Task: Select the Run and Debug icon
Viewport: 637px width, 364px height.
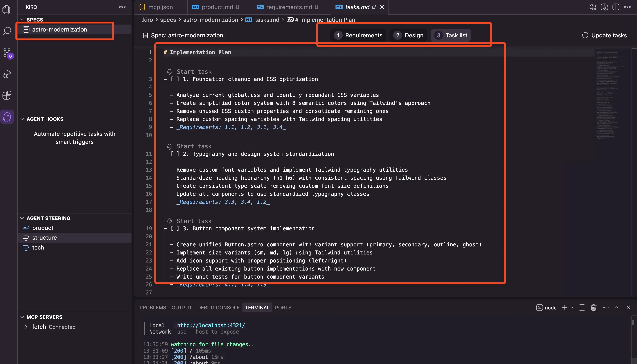Action: 7,74
